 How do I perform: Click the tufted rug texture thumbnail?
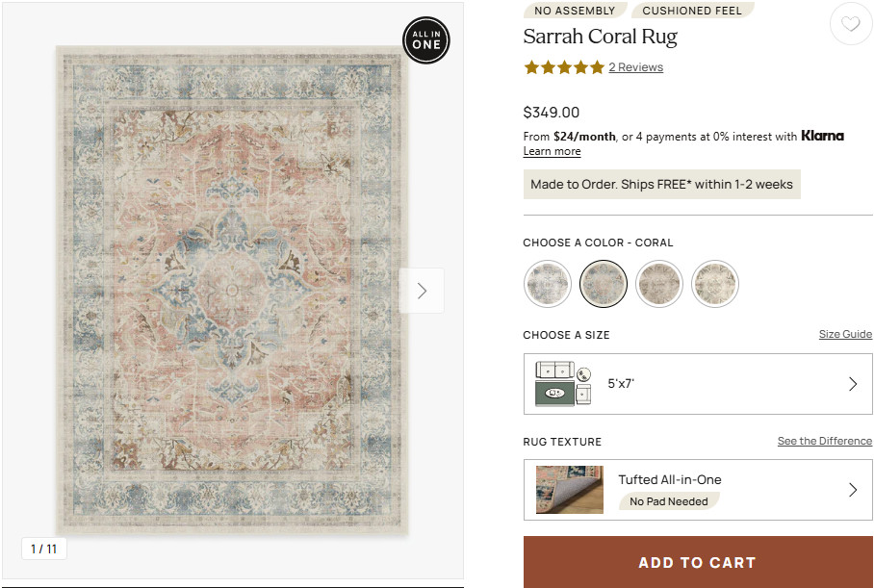click(569, 490)
